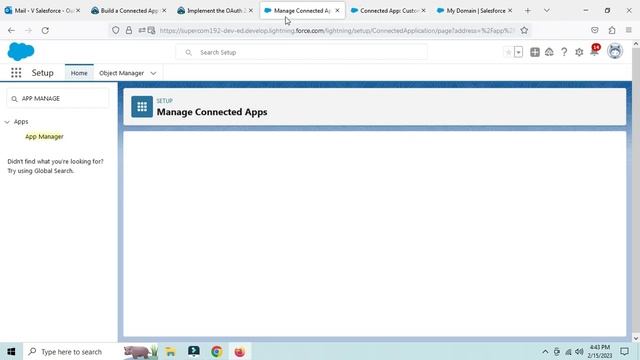Screen dimensions: 640x360
Task: Click into the Search Setup field
Action: click(x=302, y=52)
